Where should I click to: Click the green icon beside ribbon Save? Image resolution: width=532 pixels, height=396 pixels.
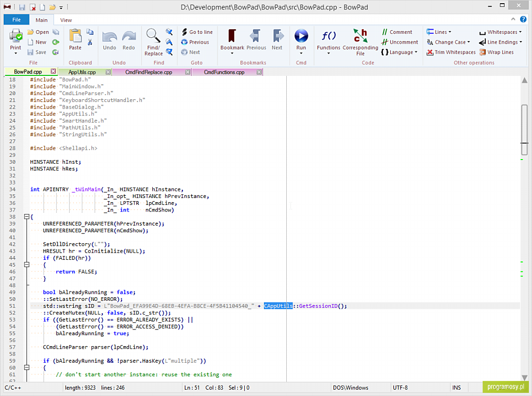coord(56,52)
